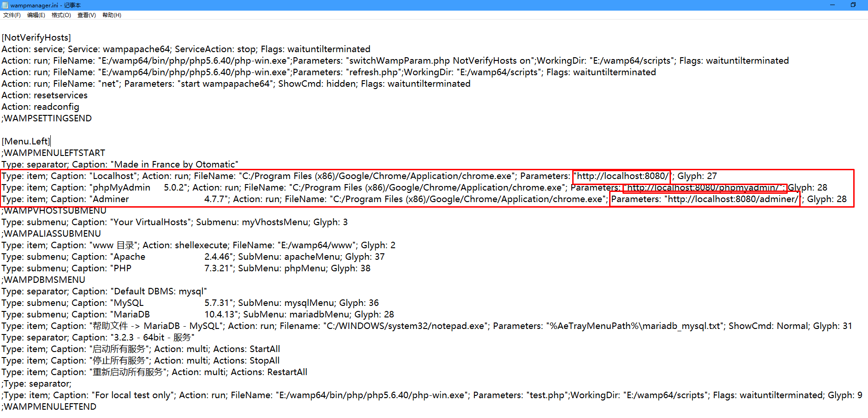
Task: Click the 'Action: readconfig' line
Action: pyautogui.click(x=40, y=107)
